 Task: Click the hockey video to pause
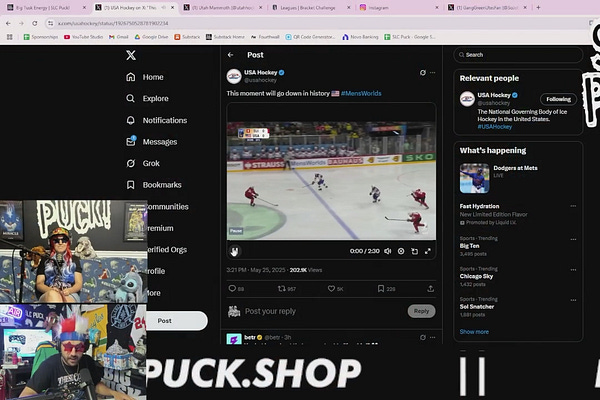[331, 180]
